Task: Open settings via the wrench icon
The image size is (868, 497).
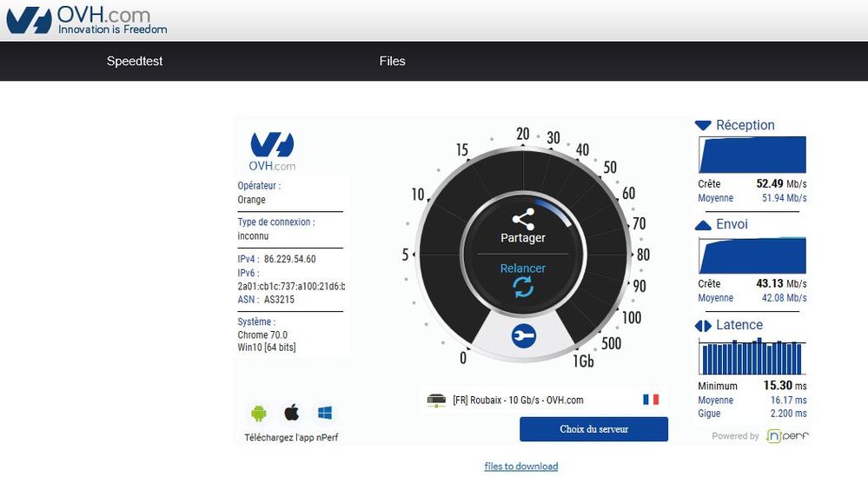Action: pyautogui.click(x=524, y=335)
